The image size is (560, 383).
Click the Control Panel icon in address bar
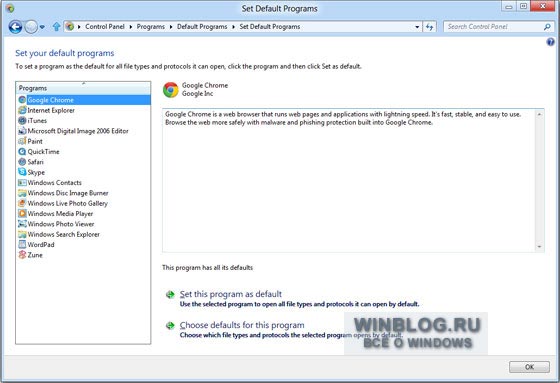pos(70,26)
